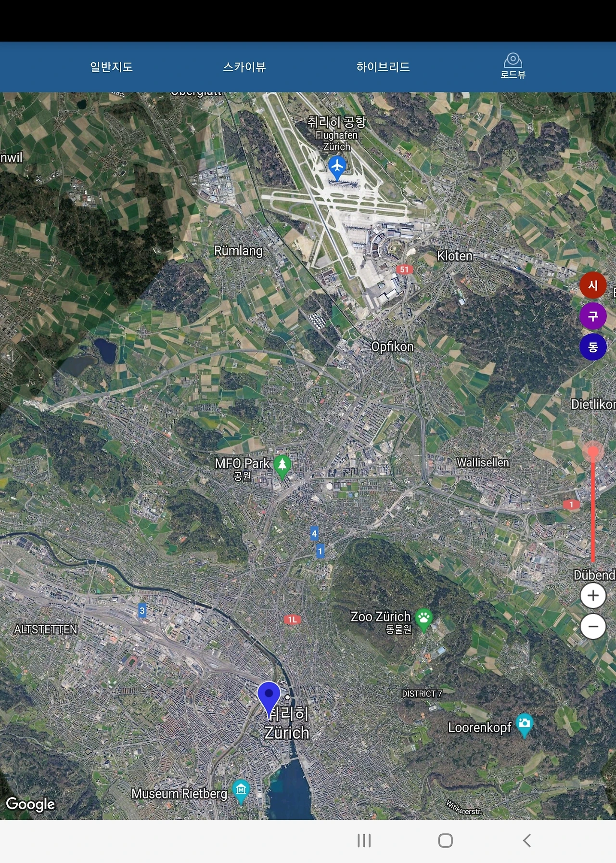
Task: Click the Museum Rietberg label
Action: (x=179, y=794)
